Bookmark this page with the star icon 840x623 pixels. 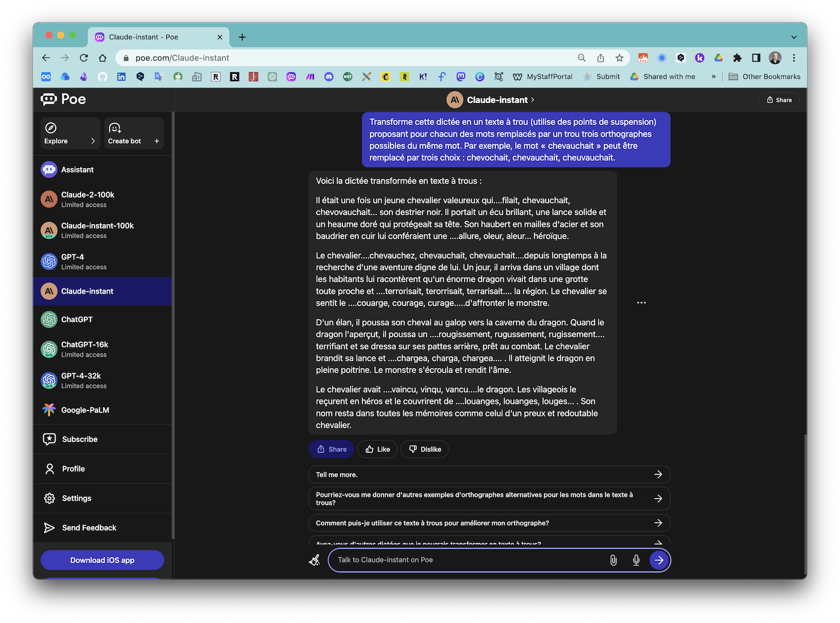(x=619, y=58)
